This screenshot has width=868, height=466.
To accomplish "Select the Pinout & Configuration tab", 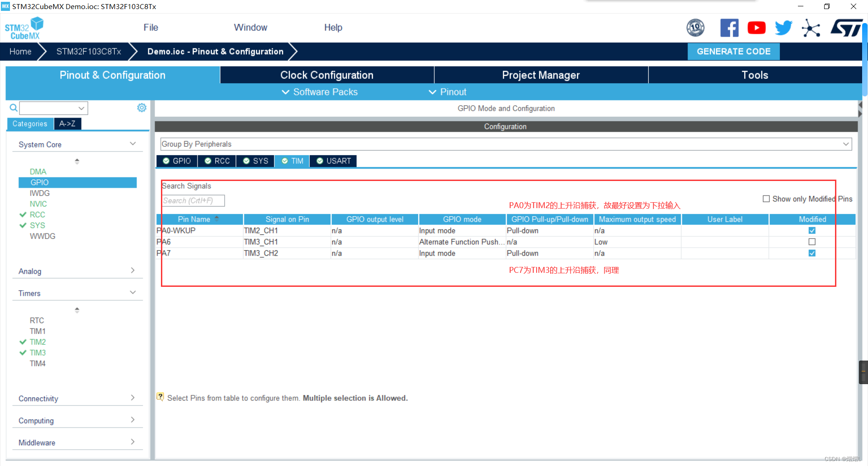I will (113, 75).
